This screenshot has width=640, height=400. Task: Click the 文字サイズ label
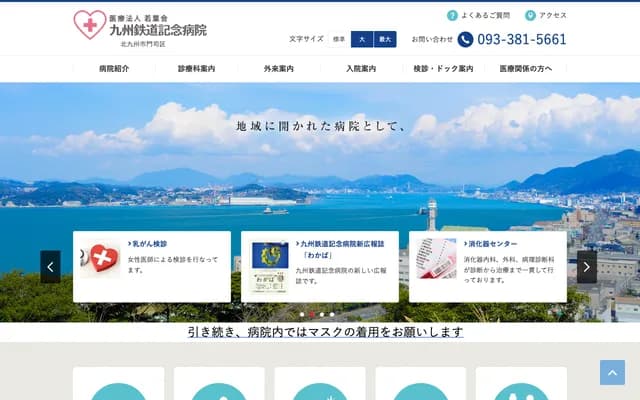click(307, 39)
